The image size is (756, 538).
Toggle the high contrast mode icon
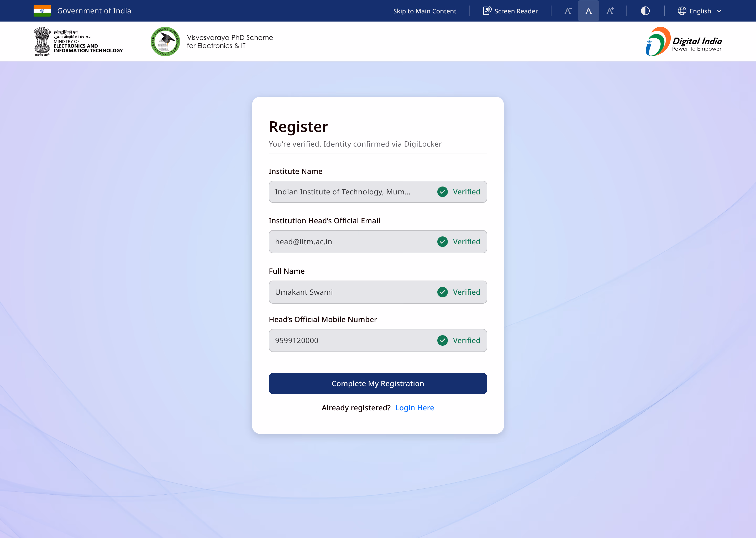645,11
